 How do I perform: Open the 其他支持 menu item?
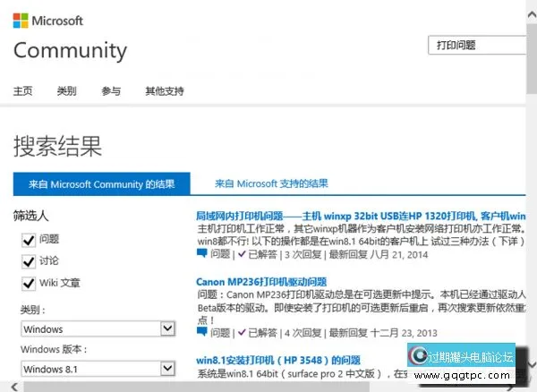pos(165,90)
